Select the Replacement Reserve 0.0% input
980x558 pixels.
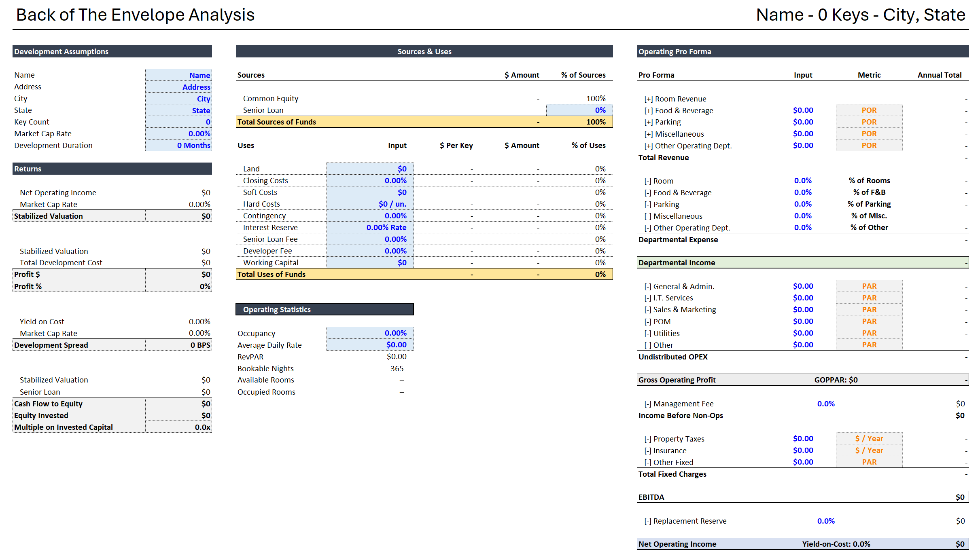click(826, 521)
